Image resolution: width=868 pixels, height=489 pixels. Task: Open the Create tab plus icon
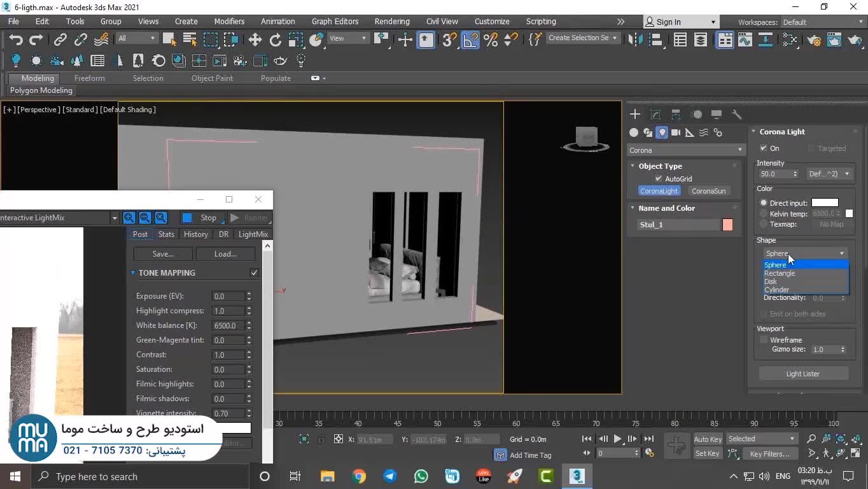634,115
